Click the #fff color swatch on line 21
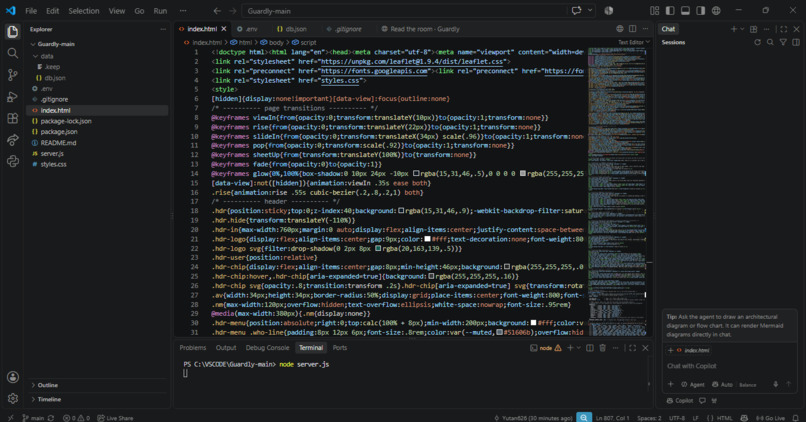This screenshot has height=422, width=806. point(427,239)
